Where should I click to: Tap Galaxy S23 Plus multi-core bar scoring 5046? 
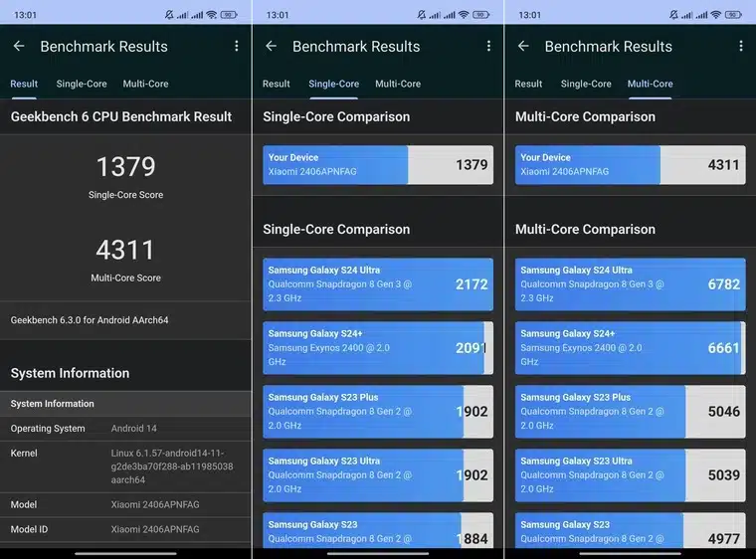[630, 412]
